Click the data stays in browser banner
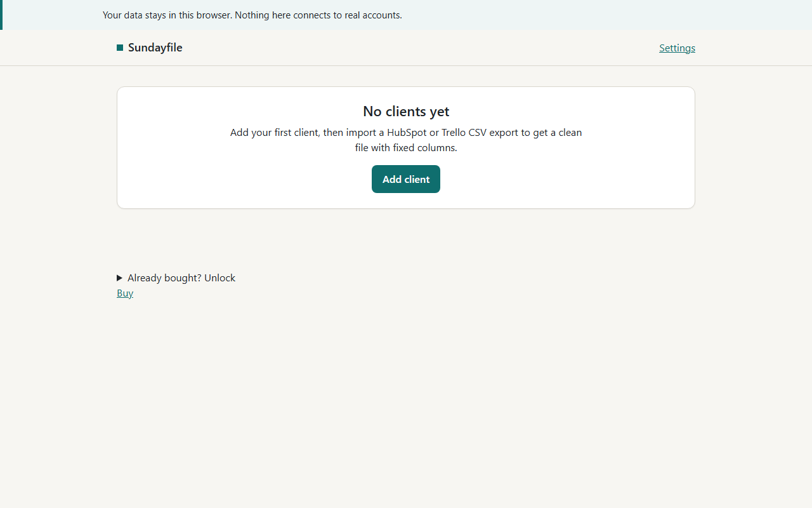This screenshot has width=812, height=508. (x=406, y=15)
